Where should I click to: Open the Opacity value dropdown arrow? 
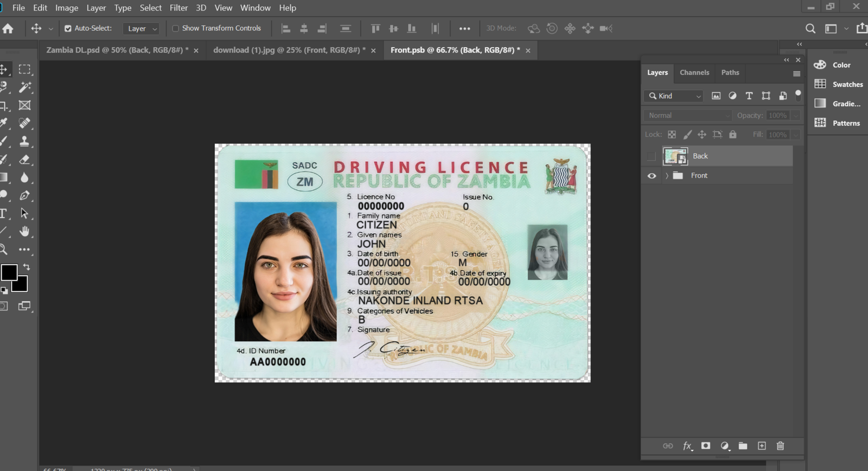tap(796, 116)
